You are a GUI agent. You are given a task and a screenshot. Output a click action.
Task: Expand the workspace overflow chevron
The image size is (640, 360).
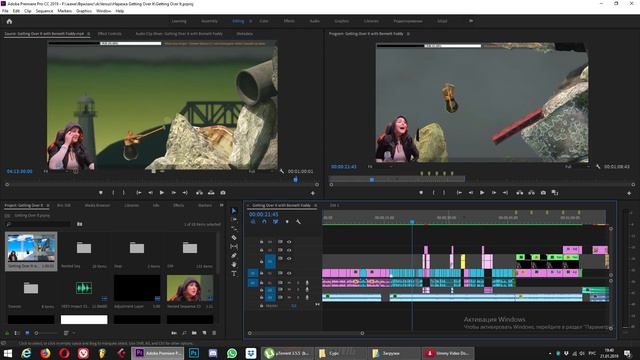(x=471, y=21)
